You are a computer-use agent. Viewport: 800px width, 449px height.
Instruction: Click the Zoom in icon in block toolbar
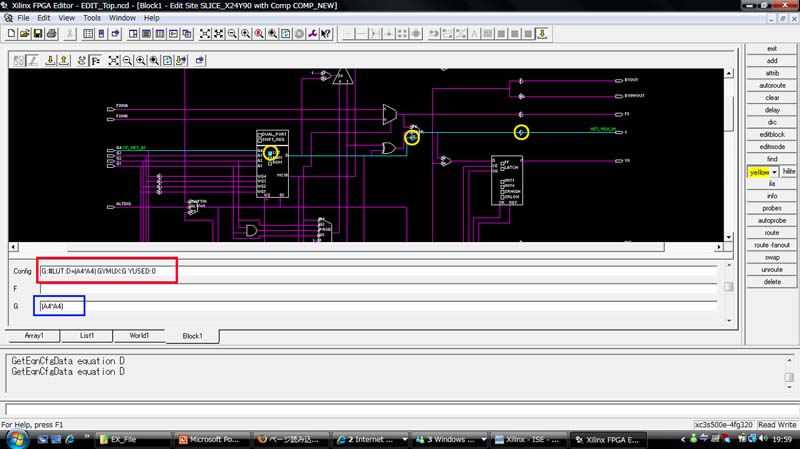point(140,60)
